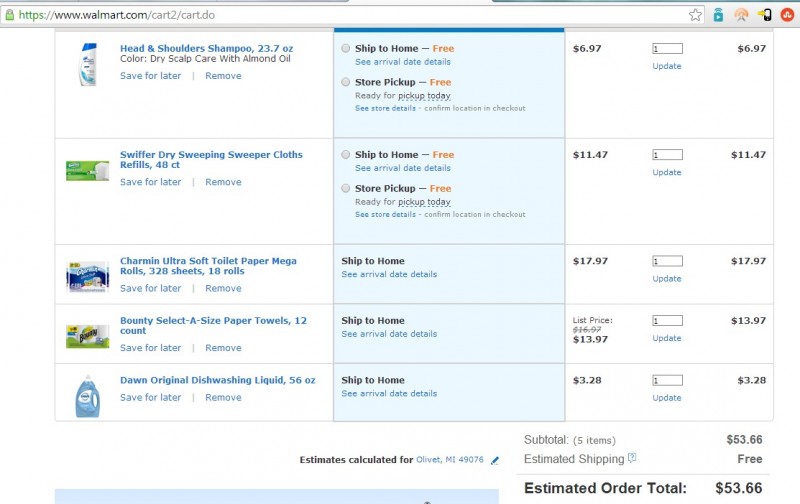Open Dawn Original Dishwashing Liquid link

(x=217, y=380)
